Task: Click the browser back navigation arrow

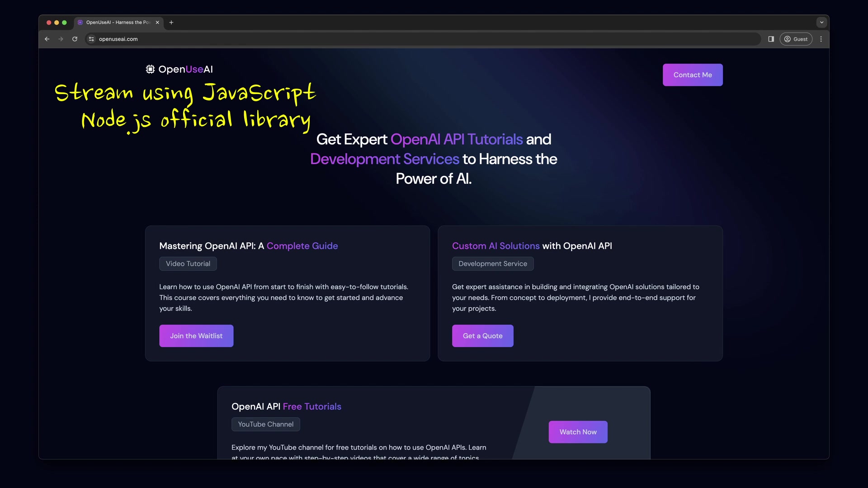Action: coord(47,39)
